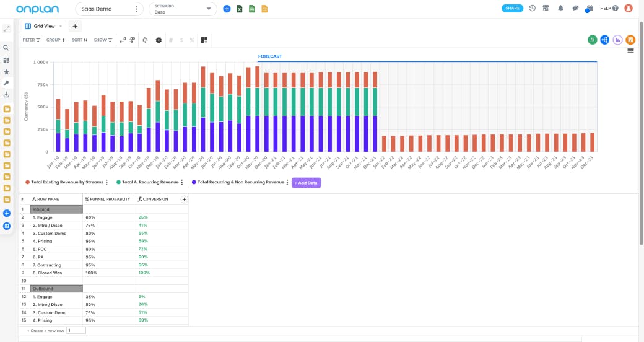Click the vertical page scrollbar
Screen dimensions: 644x342
641,134
